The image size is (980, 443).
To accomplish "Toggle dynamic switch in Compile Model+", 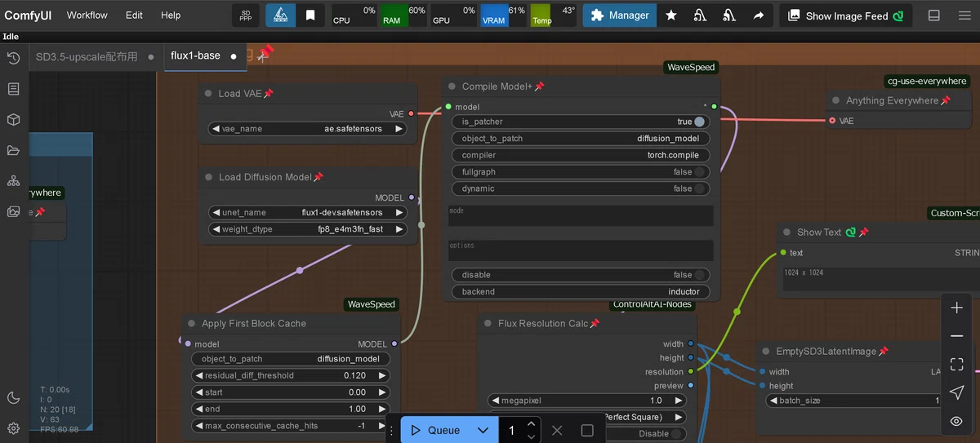I will click(698, 188).
